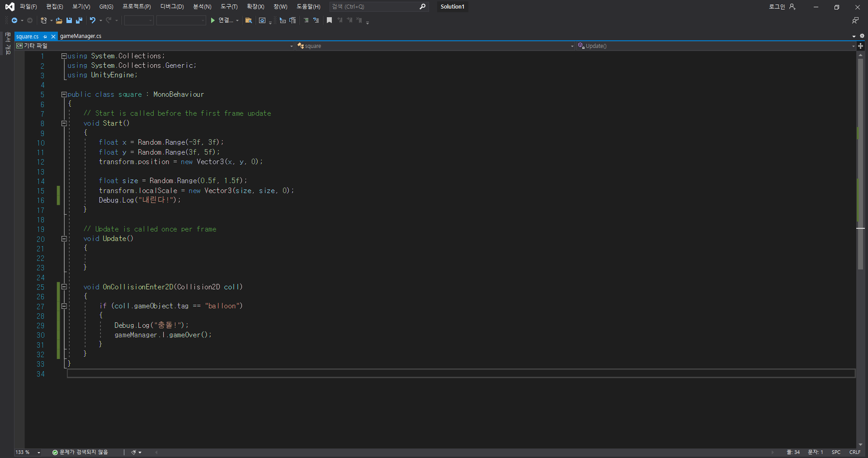868x458 pixels.
Task: Click the Save All icon
Action: [79, 20]
